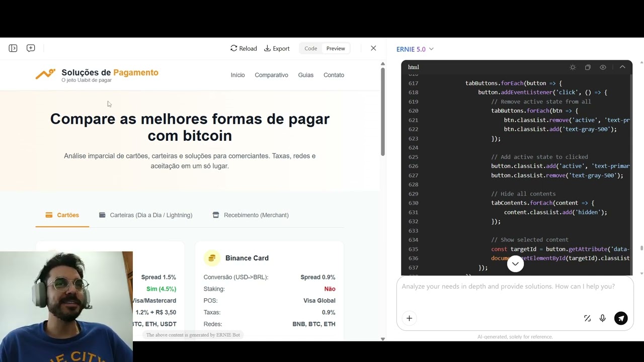This screenshot has height=362, width=644.
Task: Start a new chat with plus-bubble icon
Action: coord(31,48)
